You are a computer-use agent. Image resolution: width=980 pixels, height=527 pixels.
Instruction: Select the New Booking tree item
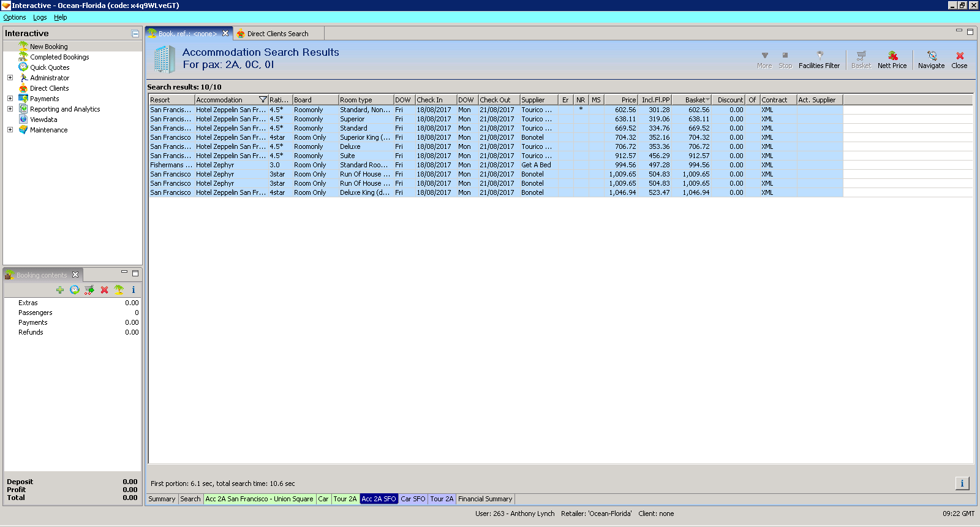(49, 47)
